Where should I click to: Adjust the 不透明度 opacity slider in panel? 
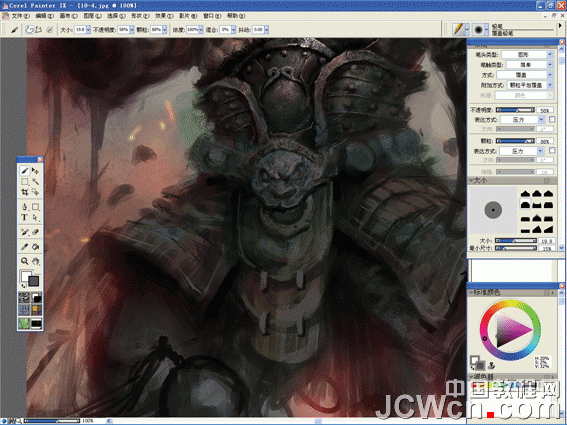[x=515, y=110]
